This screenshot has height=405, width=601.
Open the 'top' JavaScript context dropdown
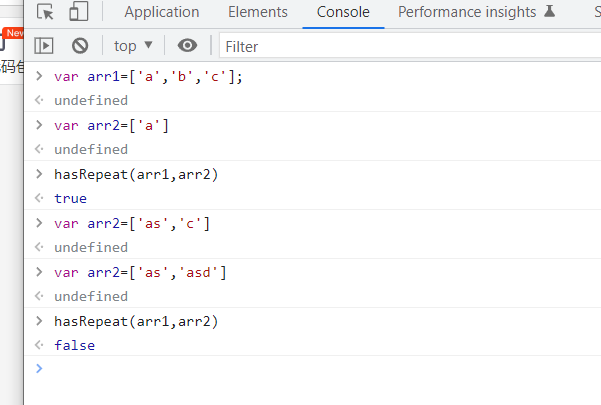click(134, 46)
